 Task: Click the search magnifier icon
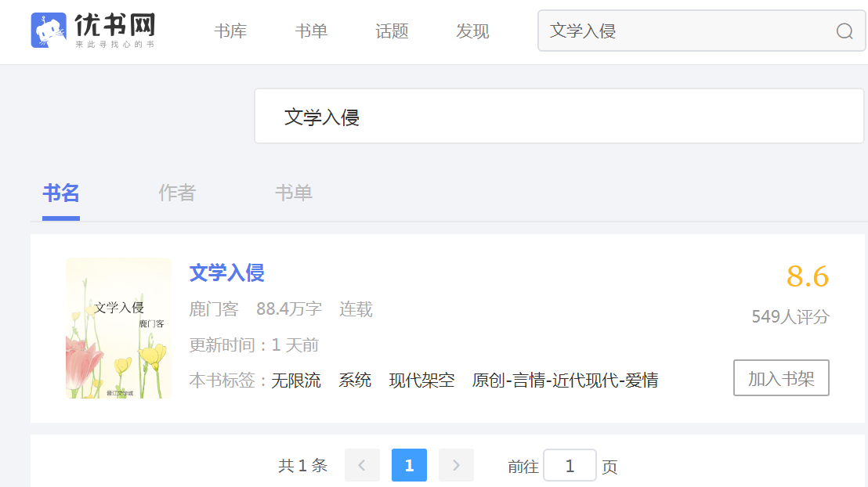point(844,31)
